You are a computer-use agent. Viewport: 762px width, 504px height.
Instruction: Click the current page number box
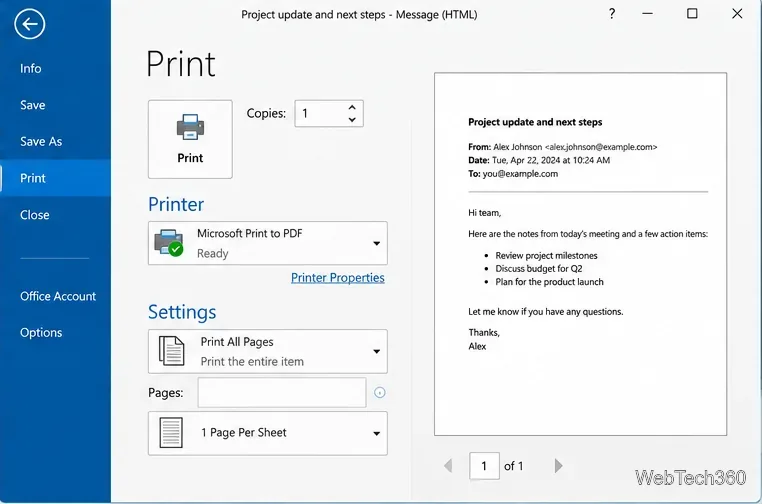[x=484, y=466]
